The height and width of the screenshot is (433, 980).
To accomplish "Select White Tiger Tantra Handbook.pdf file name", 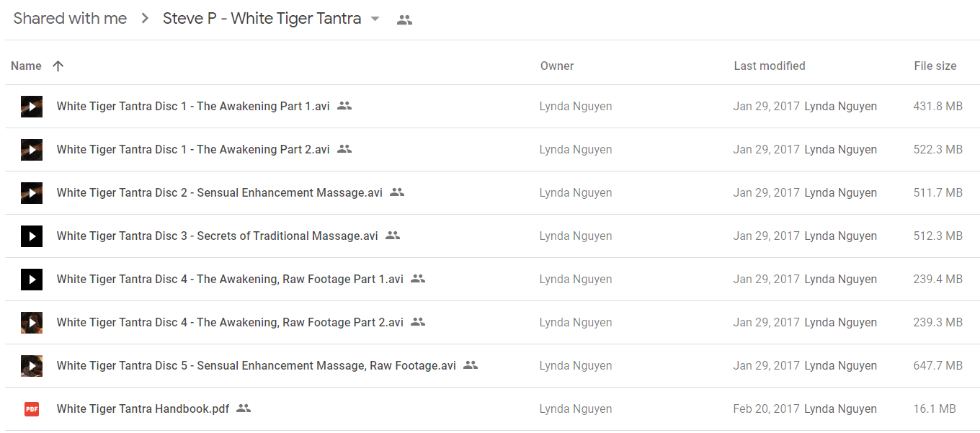I will click(x=143, y=409).
